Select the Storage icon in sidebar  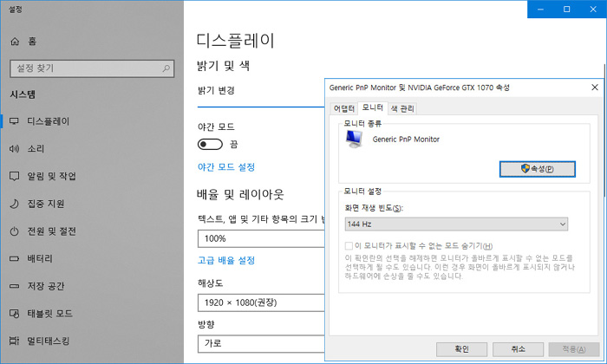click(14, 286)
